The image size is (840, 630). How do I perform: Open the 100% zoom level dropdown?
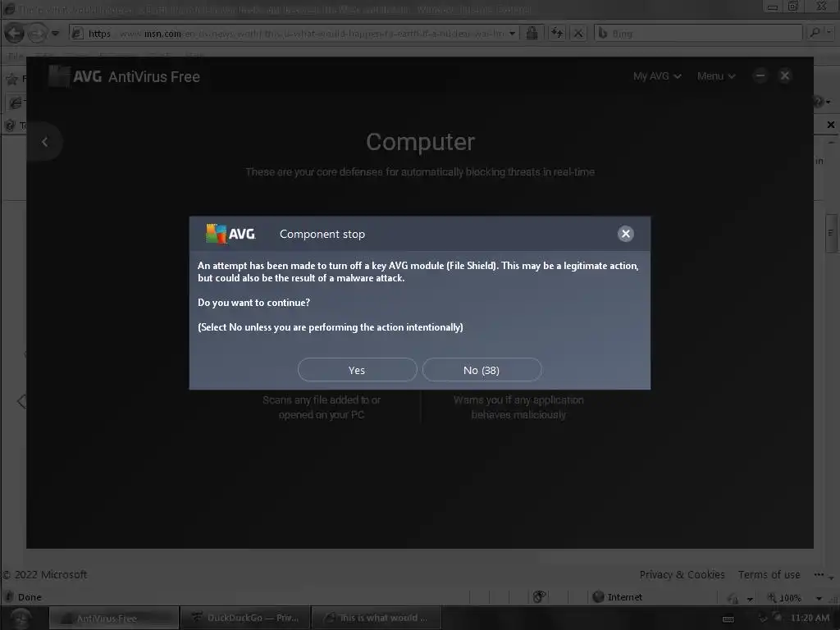pos(819,598)
